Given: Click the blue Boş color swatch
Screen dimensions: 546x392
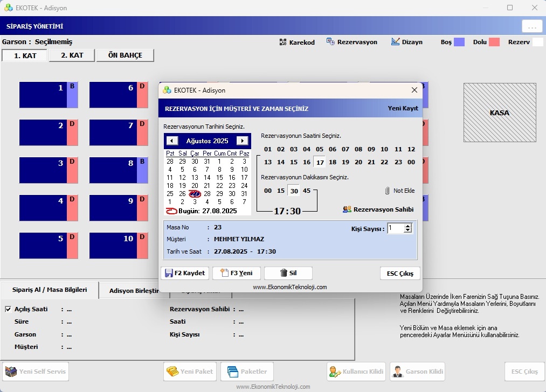Looking at the screenshot, I should pyautogui.click(x=459, y=42).
